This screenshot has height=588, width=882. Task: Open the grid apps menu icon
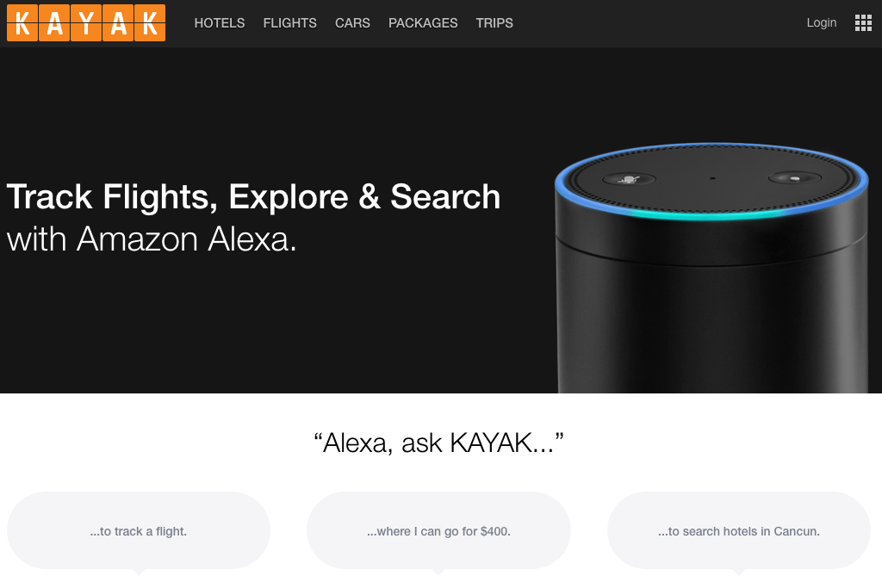[x=863, y=23]
